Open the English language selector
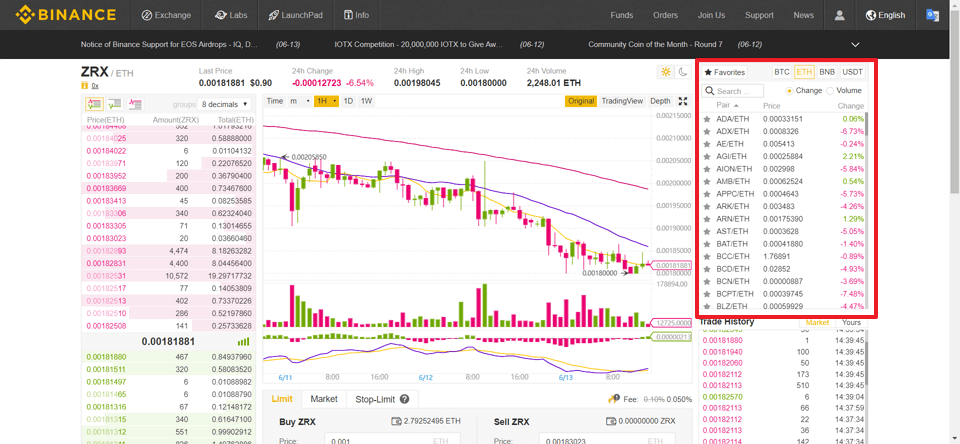 tap(885, 15)
